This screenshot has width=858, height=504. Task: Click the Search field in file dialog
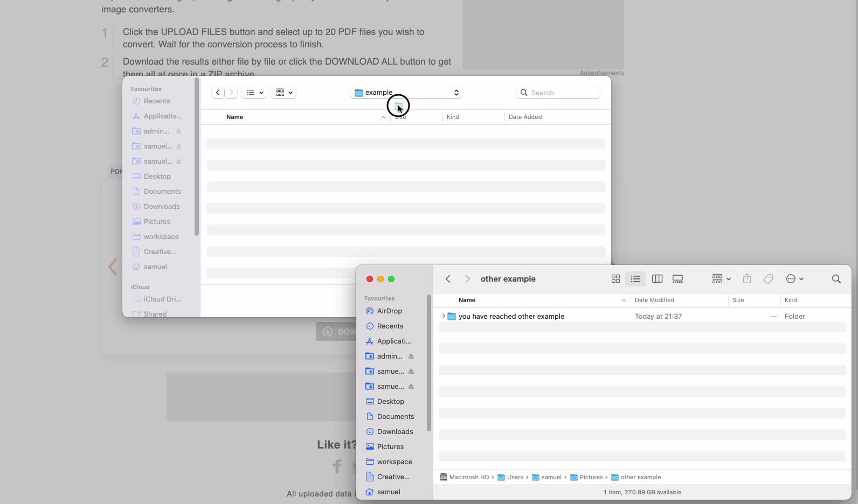pyautogui.click(x=563, y=93)
